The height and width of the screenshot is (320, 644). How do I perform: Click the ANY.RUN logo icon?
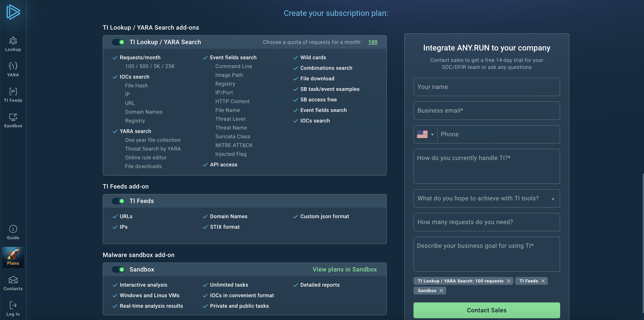[13, 12]
